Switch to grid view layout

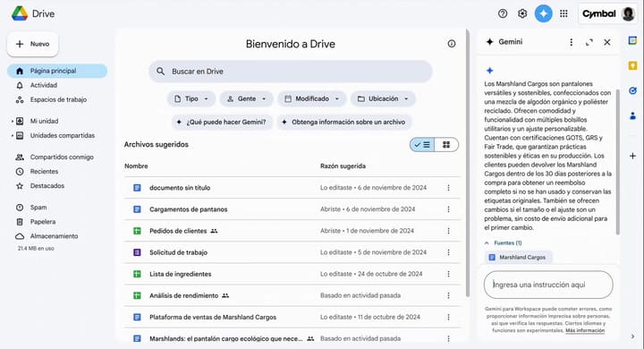tap(446, 145)
